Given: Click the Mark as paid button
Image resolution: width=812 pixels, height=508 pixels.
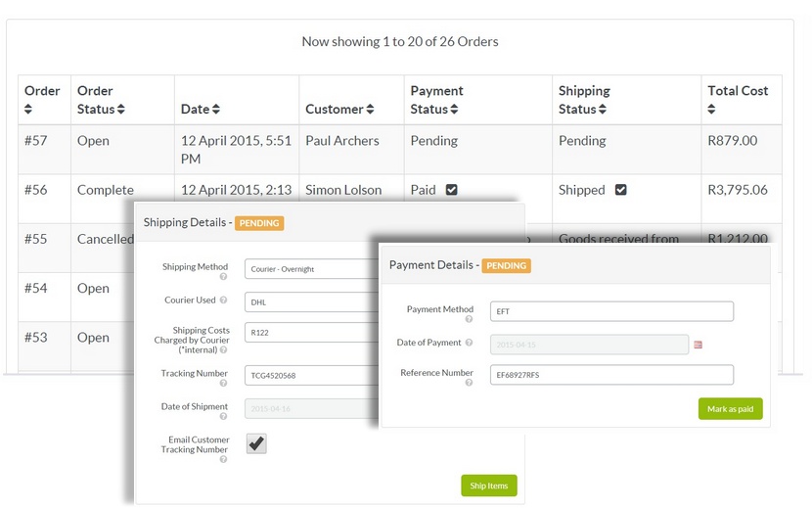Looking at the screenshot, I should click(x=730, y=408).
